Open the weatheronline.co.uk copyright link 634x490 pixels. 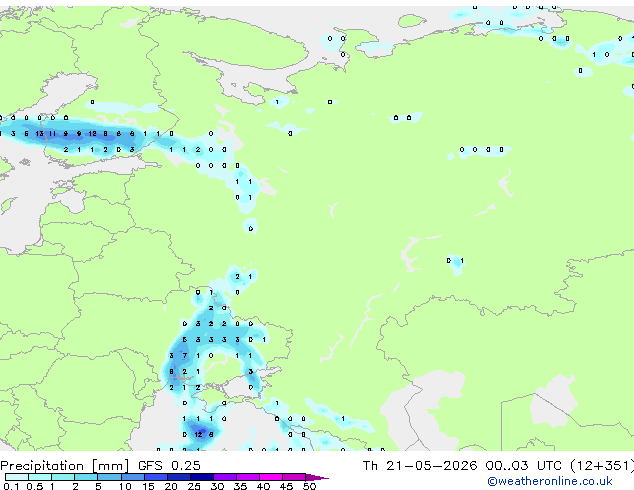[x=550, y=481]
